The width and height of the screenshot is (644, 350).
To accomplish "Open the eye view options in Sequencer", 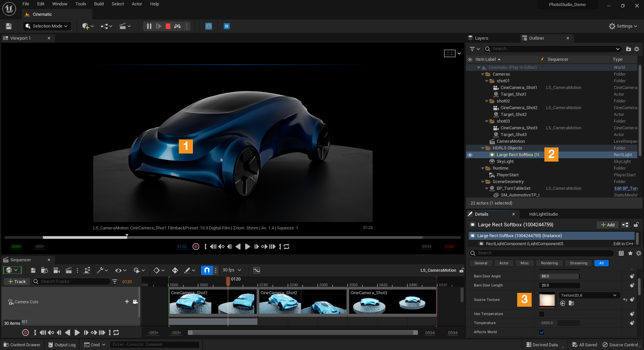I will click(120, 270).
